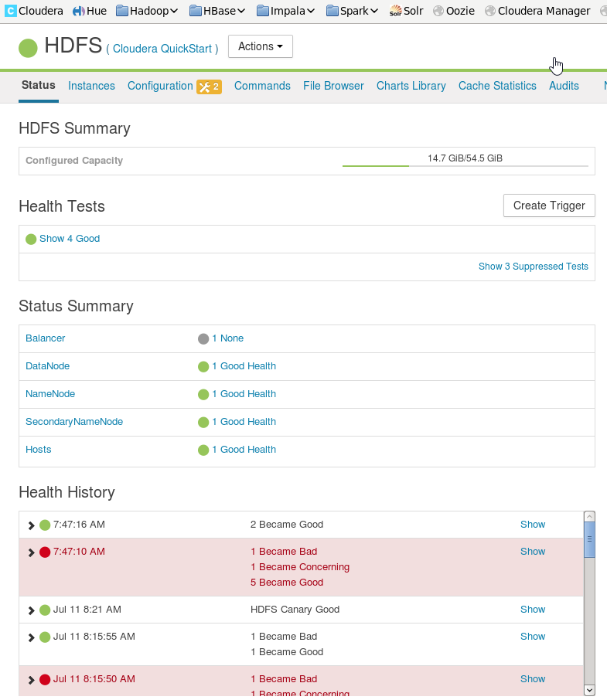Click the green HDFS health status circle
The height and width of the screenshot is (700, 607).
coord(28,48)
